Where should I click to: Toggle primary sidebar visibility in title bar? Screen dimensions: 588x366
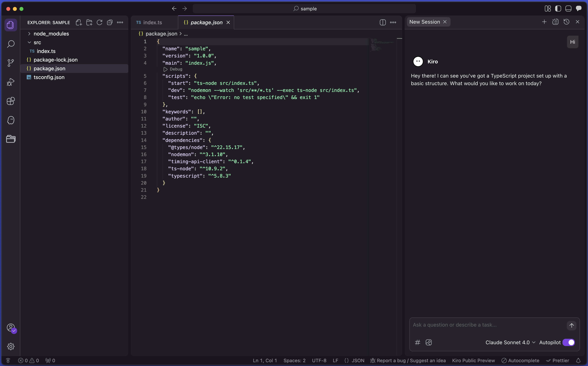click(x=558, y=9)
